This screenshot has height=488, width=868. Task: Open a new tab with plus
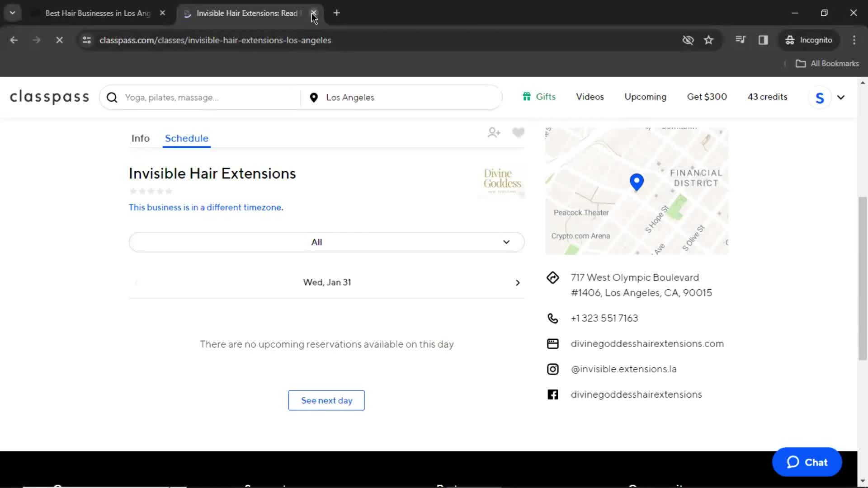[x=336, y=13]
